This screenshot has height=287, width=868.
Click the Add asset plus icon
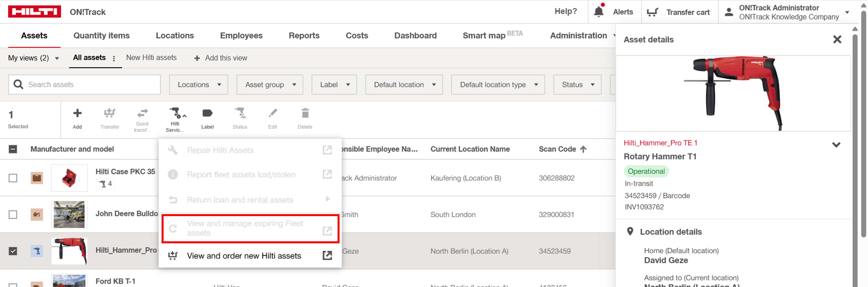click(x=77, y=113)
